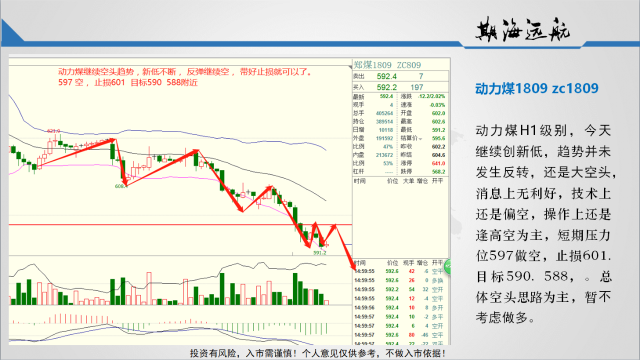The width and height of the screenshot is (640, 360).
Task: Select the 卖出 price 592.4
Action: click(387, 76)
